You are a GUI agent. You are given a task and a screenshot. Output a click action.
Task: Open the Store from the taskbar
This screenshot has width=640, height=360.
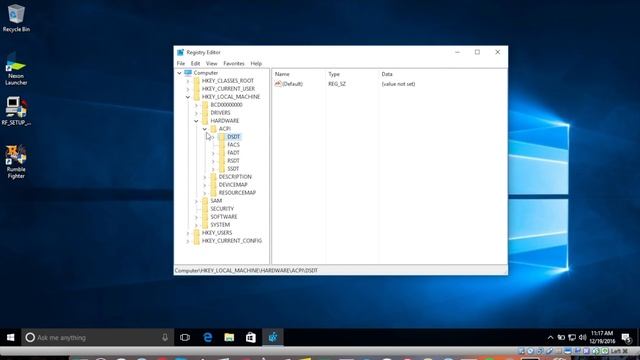click(x=251, y=338)
